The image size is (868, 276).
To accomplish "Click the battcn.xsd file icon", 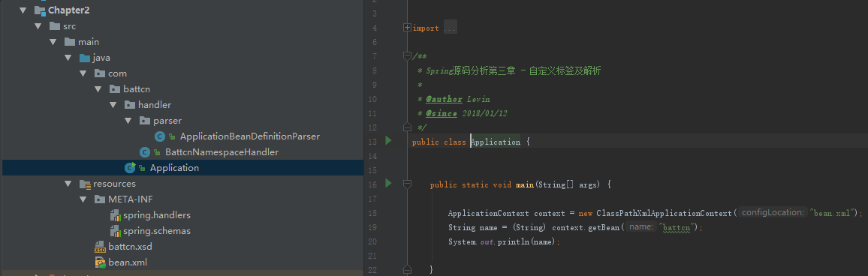I will 100,247.
